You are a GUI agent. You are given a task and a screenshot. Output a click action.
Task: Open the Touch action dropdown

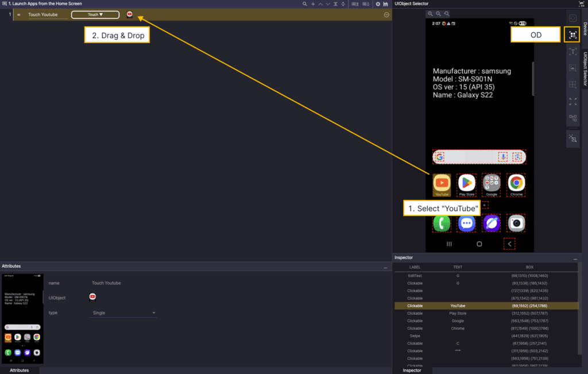[x=95, y=14]
